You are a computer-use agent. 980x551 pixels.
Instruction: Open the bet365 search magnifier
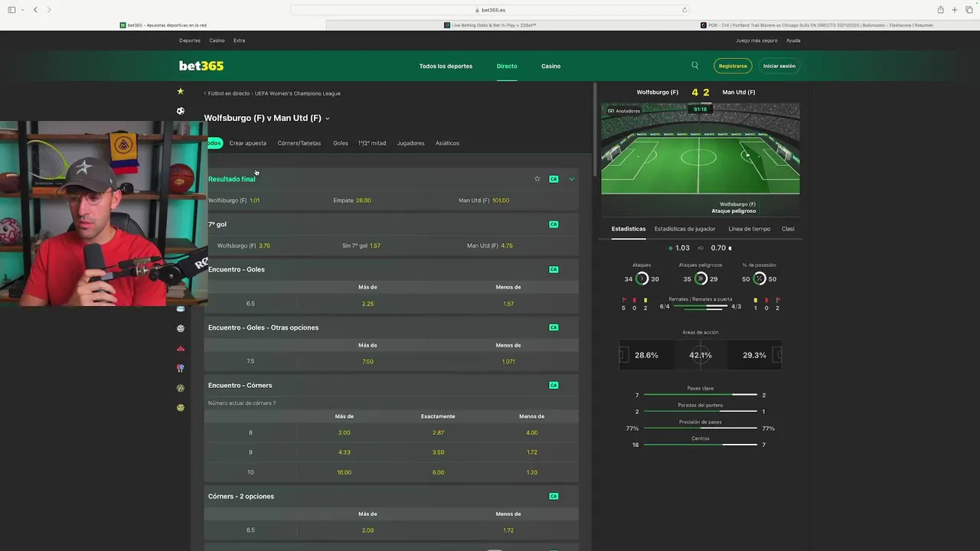695,66
